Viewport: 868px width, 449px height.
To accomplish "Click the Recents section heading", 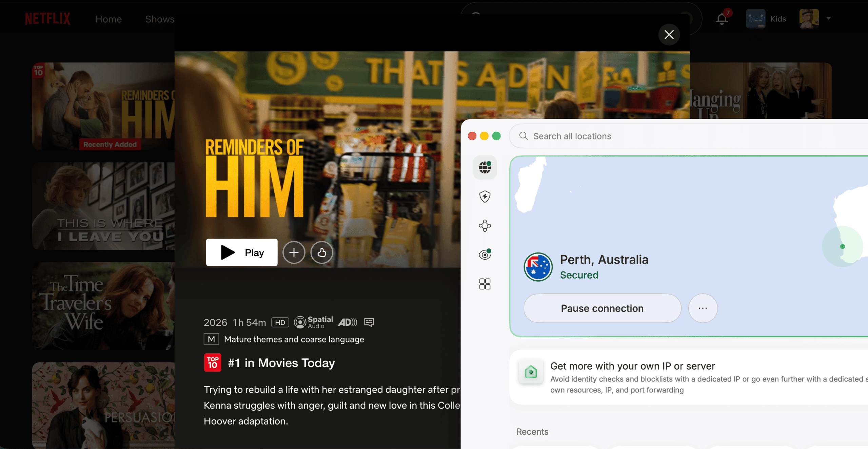I will coord(532,432).
